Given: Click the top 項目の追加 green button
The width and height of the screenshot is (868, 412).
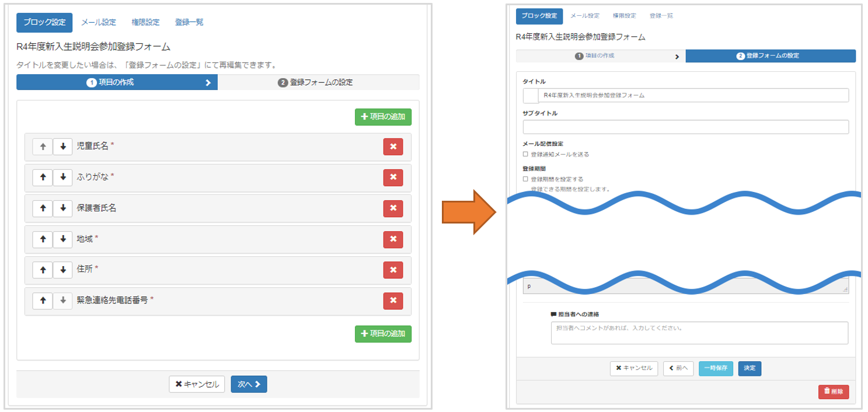Looking at the screenshot, I should 383,117.
